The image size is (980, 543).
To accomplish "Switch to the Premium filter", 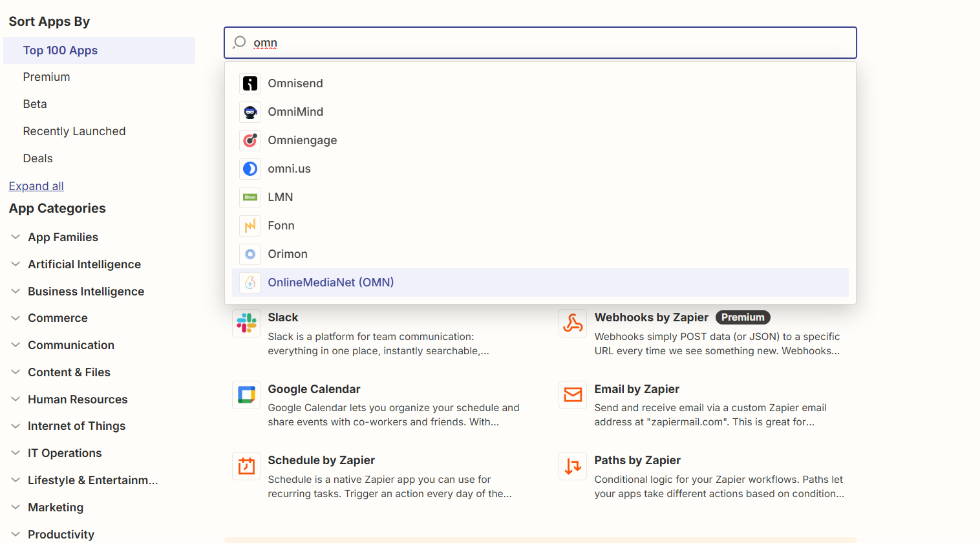I will click(47, 76).
